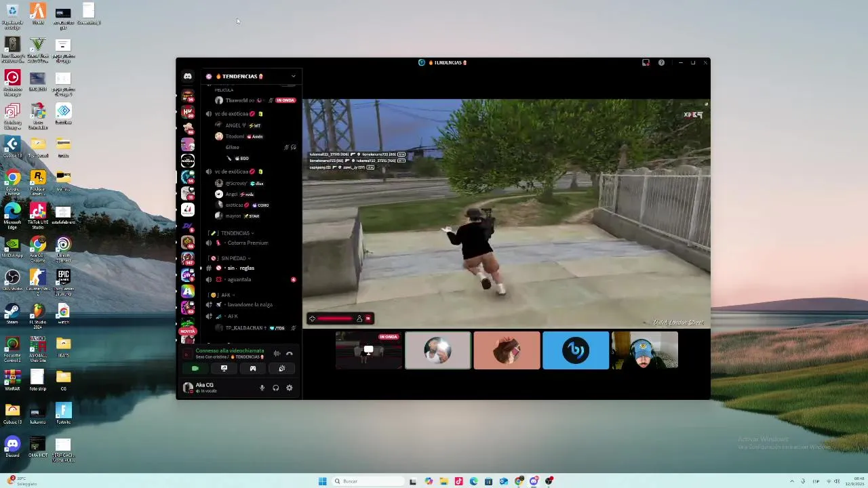Open the IN ONDA stream thumbnail tile

click(368, 350)
